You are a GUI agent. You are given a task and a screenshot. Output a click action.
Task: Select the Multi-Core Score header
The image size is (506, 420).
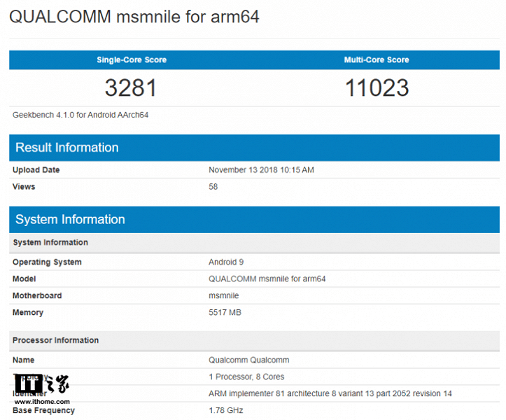click(377, 60)
